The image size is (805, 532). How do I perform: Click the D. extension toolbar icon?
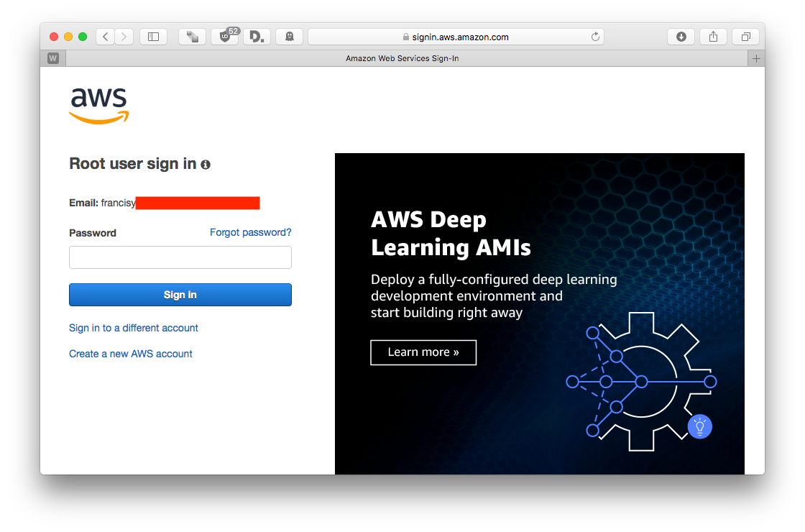257,37
